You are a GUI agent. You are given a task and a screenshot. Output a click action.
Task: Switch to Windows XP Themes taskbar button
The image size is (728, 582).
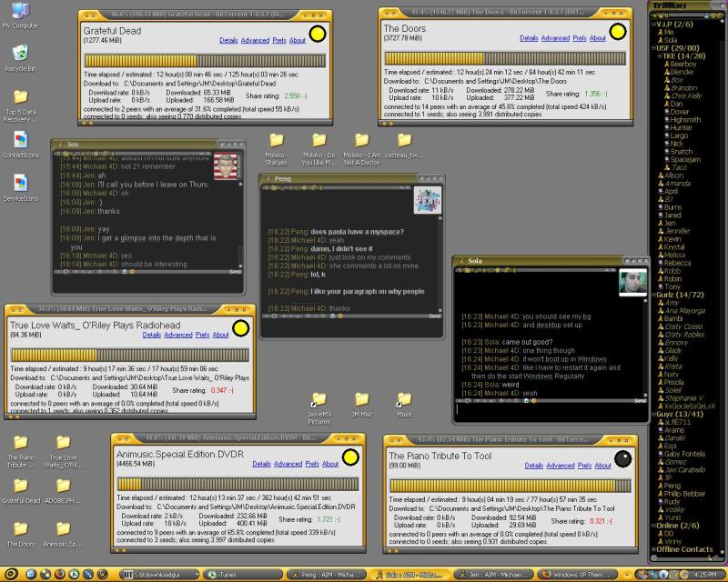pos(577,575)
